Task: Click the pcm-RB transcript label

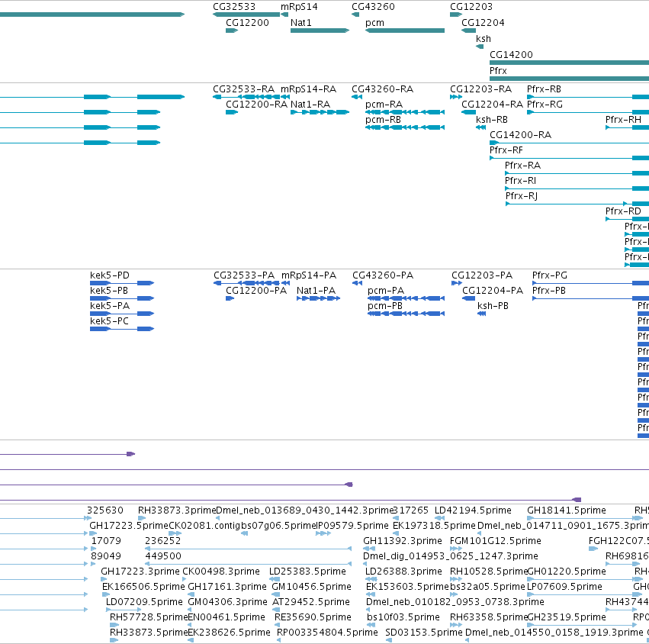Action: point(384,120)
